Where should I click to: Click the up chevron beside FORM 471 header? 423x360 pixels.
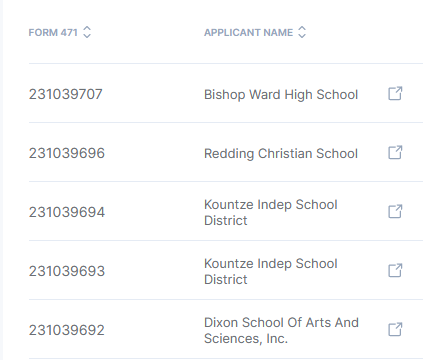pos(87,28)
